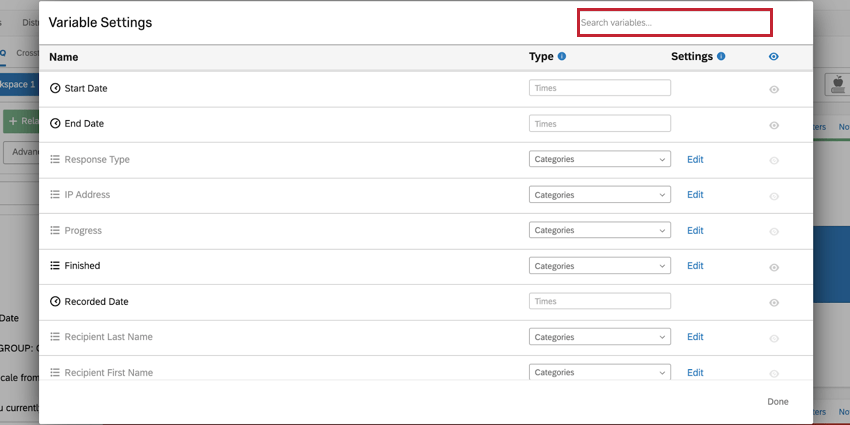The height and width of the screenshot is (425, 850).
Task: Click the info icon next to Settings
Action: (721, 57)
